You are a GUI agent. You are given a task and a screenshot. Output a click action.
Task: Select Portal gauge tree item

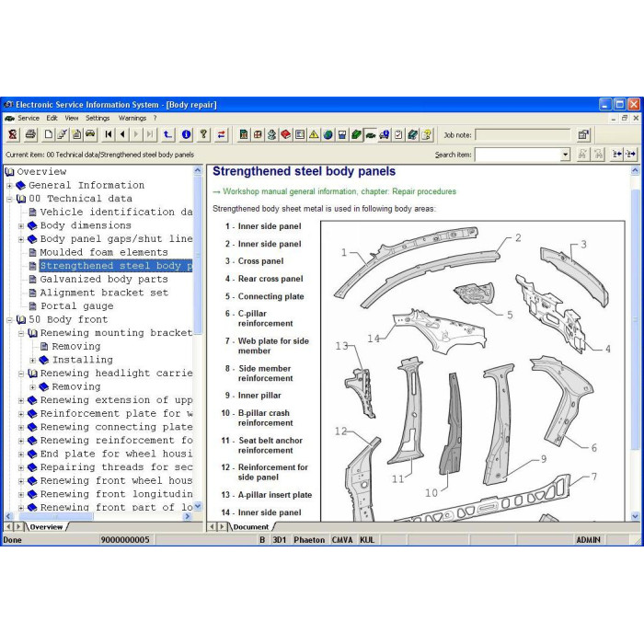point(76,306)
